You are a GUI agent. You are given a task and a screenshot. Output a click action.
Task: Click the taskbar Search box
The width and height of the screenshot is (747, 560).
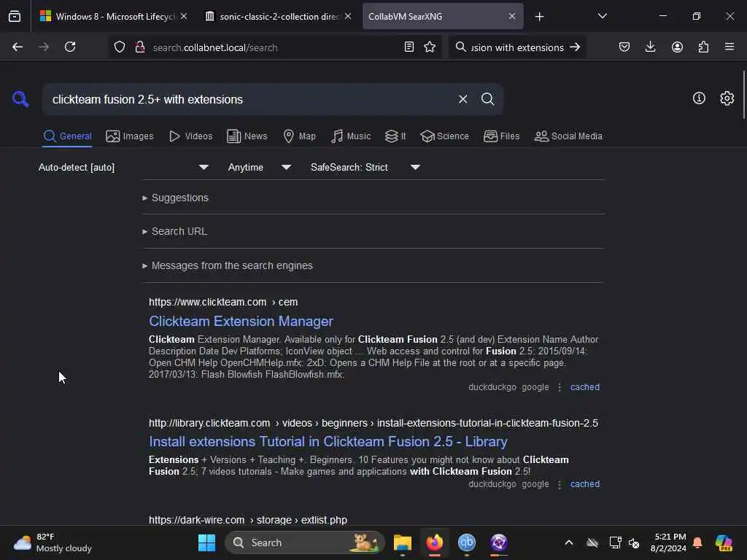click(x=304, y=542)
